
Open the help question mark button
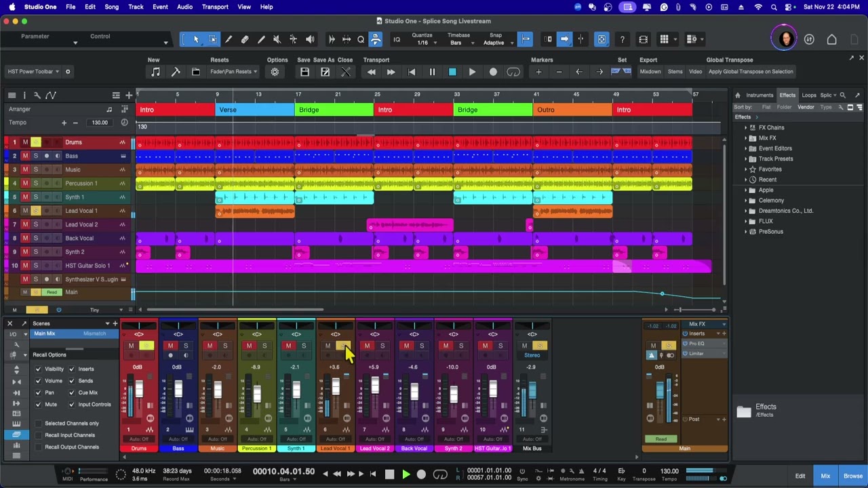pos(622,39)
